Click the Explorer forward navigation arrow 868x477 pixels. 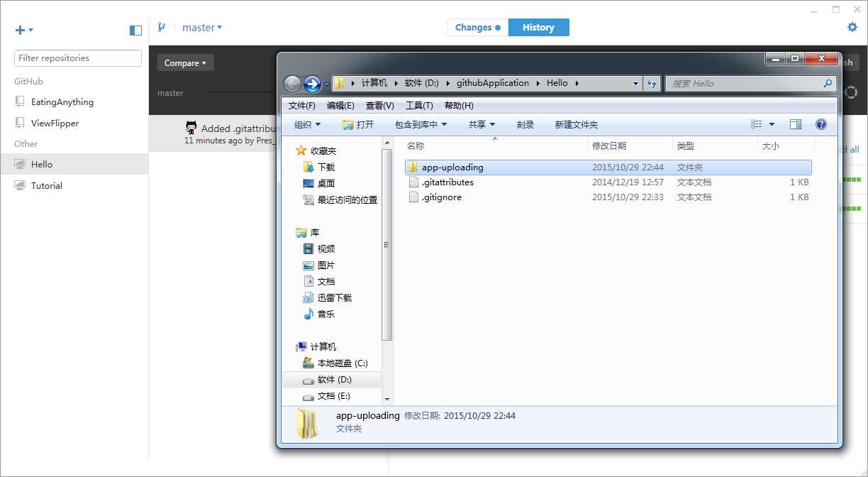click(312, 84)
